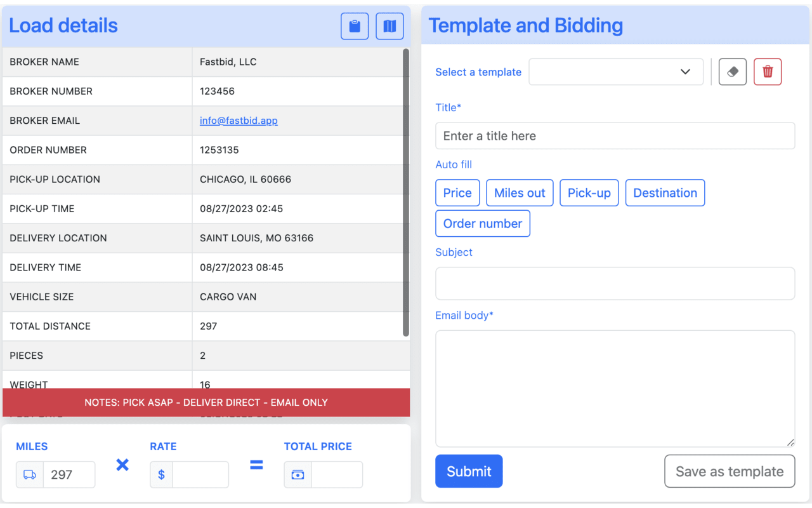Viewport: 812px width, 508px height.
Task: Enable the Miles out auto fill option
Action: [520, 192]
